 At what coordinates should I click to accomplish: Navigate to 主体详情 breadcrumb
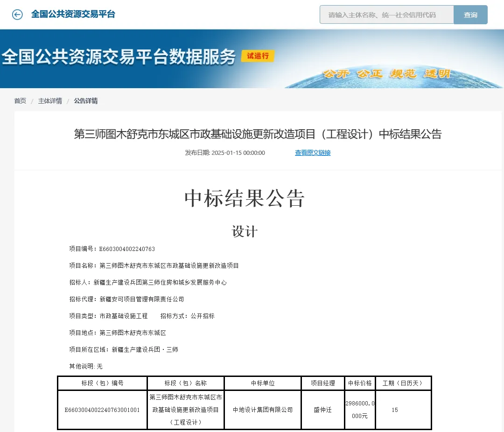50,101
